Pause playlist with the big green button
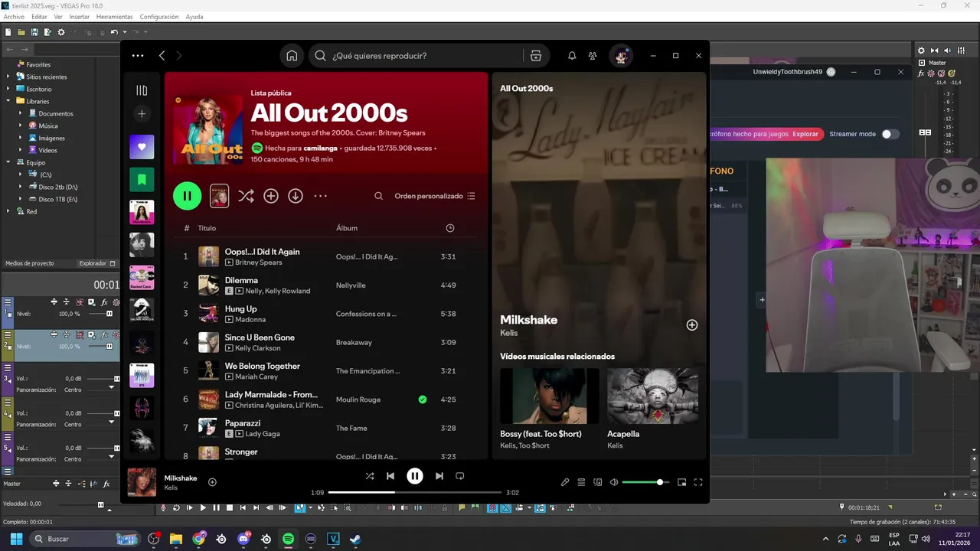This screenshot has width=980, height=551. [x=188, y=196]
